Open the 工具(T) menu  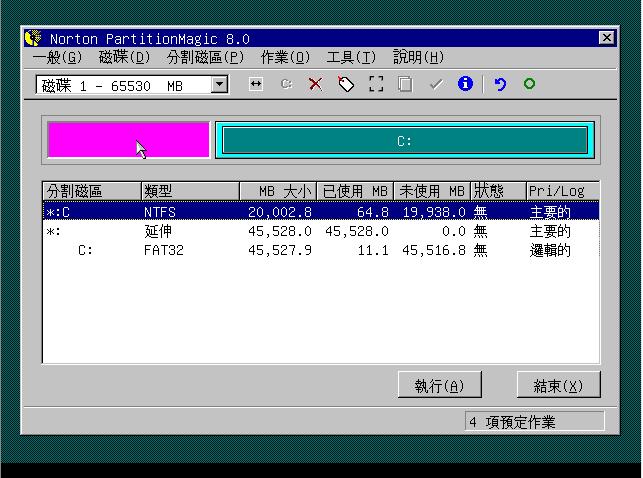[351, 57]
